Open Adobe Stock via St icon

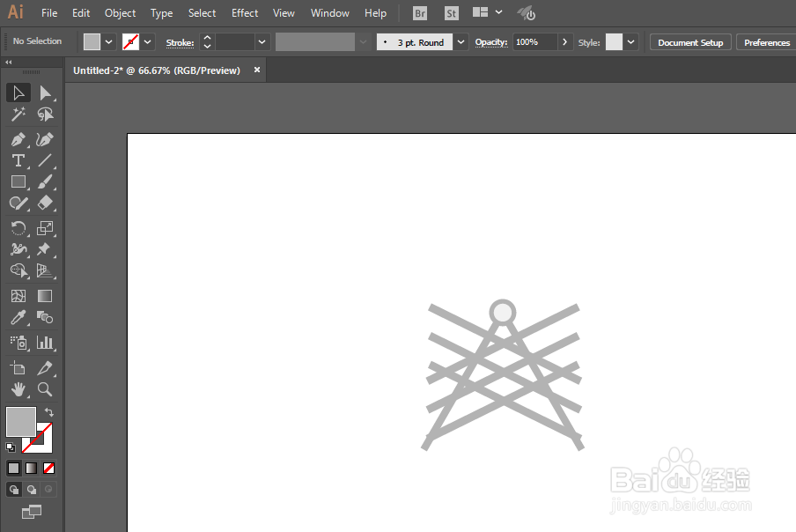tap(451, 14)
